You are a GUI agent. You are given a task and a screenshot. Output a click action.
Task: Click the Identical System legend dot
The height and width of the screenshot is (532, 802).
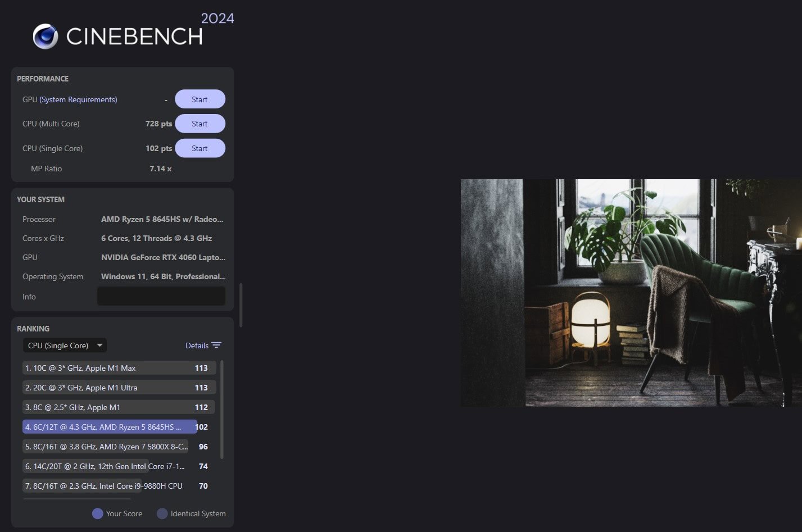162,513
